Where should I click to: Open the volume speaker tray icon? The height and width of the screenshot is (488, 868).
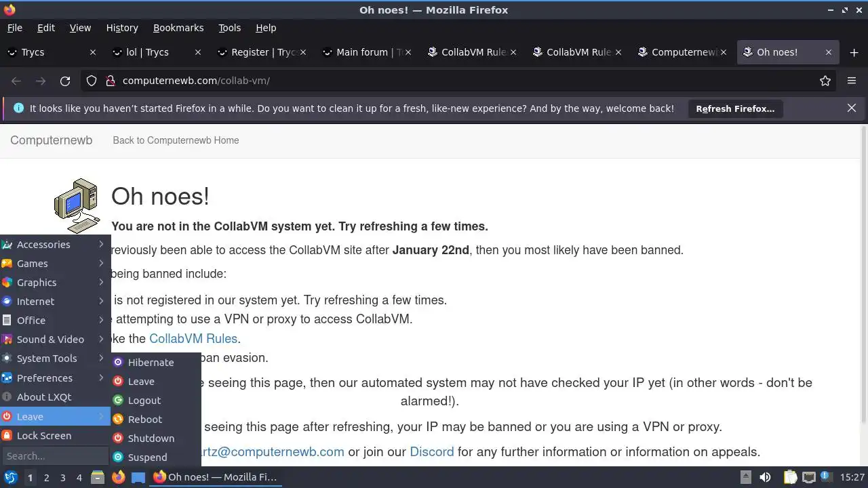point(765,477)
